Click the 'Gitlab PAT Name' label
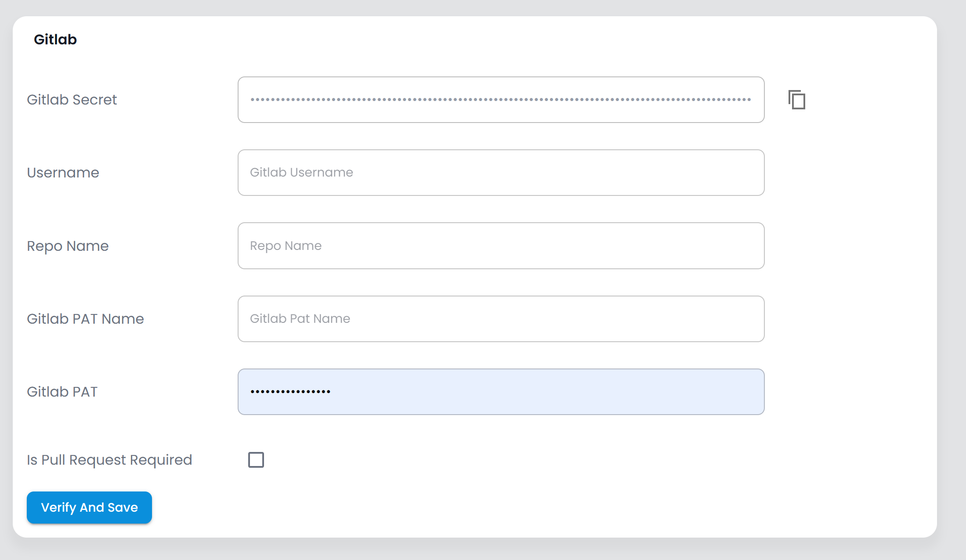 coord(85,319)
